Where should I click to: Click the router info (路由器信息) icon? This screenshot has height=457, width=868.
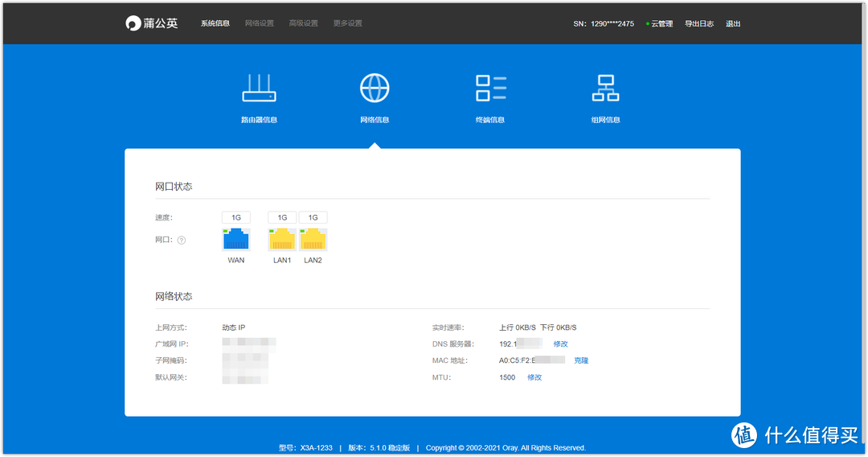259,89
